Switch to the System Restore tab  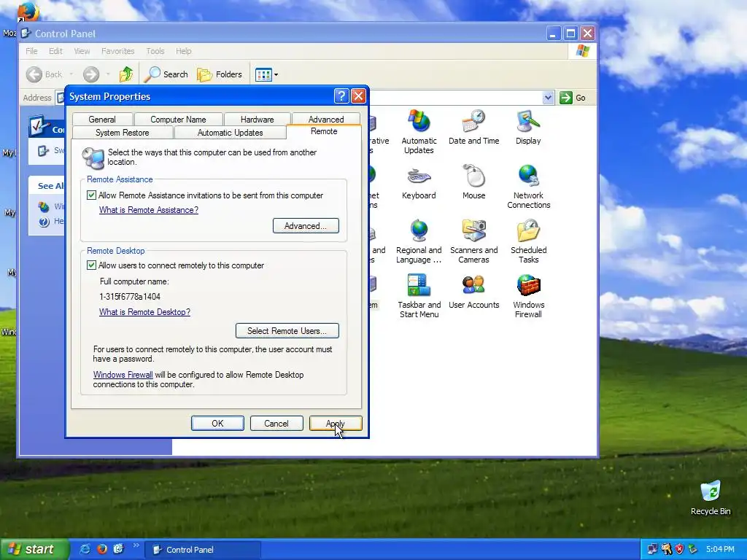tap(123, 133)
